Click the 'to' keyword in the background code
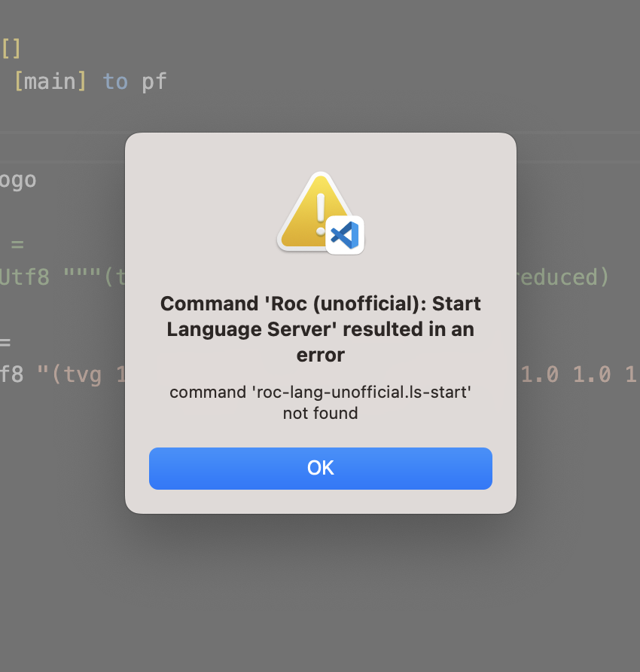This screenshot has width=640, height=672. tap(115, 81)
